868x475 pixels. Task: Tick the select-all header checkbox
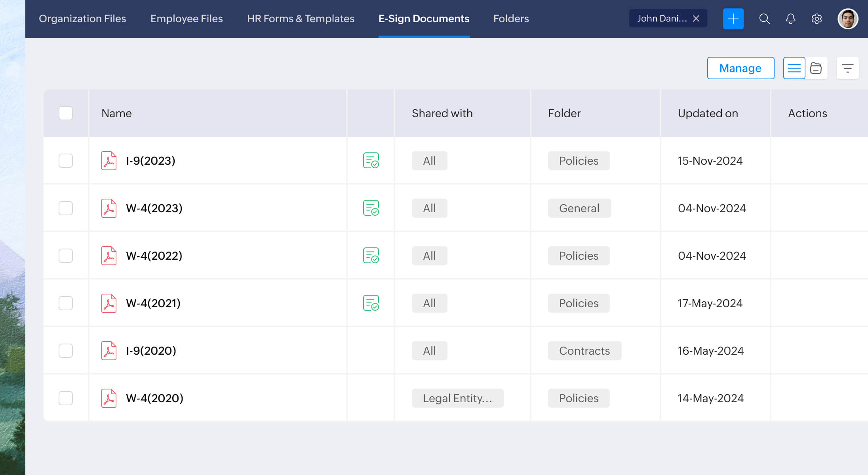pyautogui.click(x=66, y=113)
